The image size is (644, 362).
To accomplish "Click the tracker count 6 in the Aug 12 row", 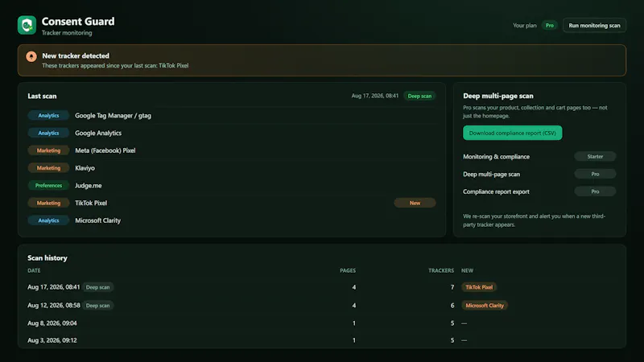I will click(452, 306).
